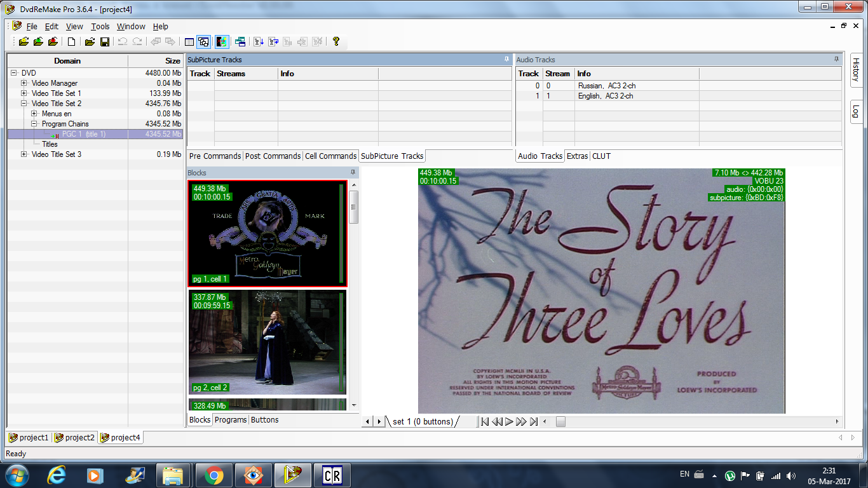The width and height of the screenshot is (868, 488).
Task: Open the History side panel
Action: [x=855, y=69]
